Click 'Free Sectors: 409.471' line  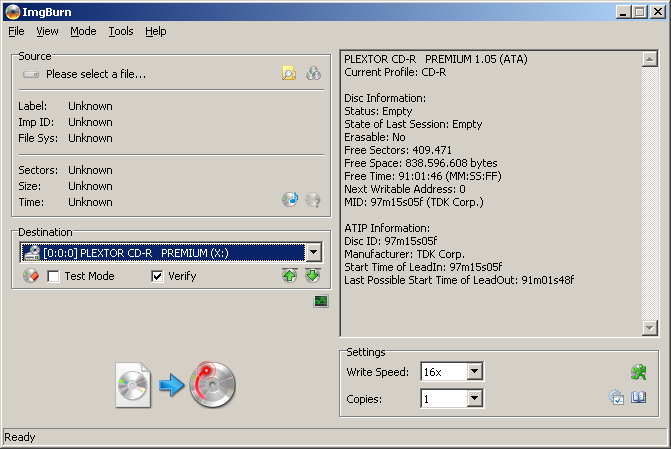(398, 150)
